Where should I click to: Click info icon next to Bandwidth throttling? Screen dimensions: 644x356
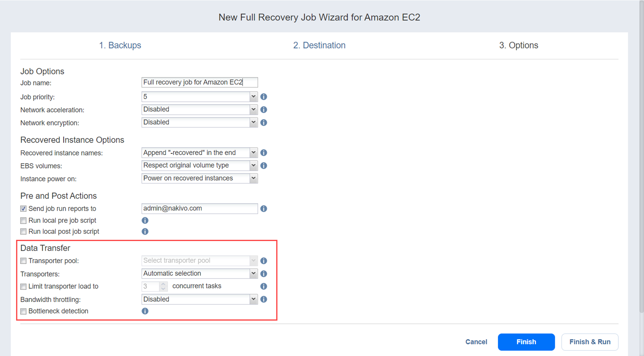[x=263, y=299]
